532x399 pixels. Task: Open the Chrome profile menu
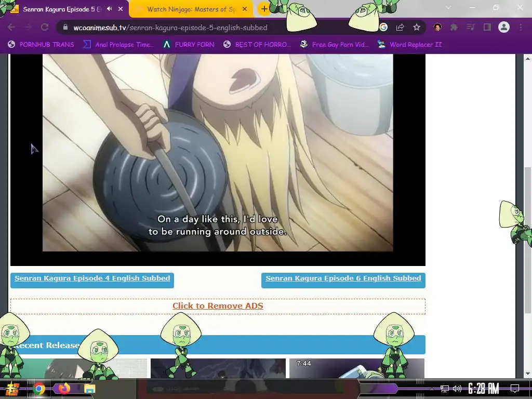tap(504, 27)
